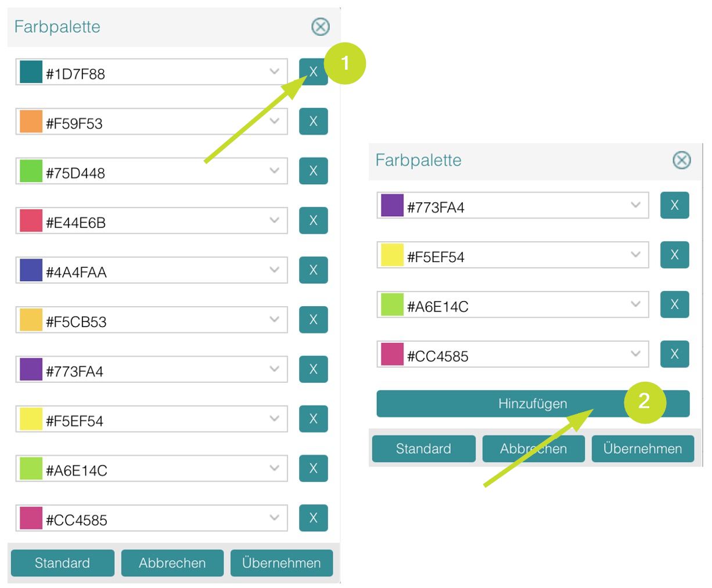712x588 pixels.
Task: Expand #773FA4 dropdown in four-color palette
Action: tap(636, 205)
